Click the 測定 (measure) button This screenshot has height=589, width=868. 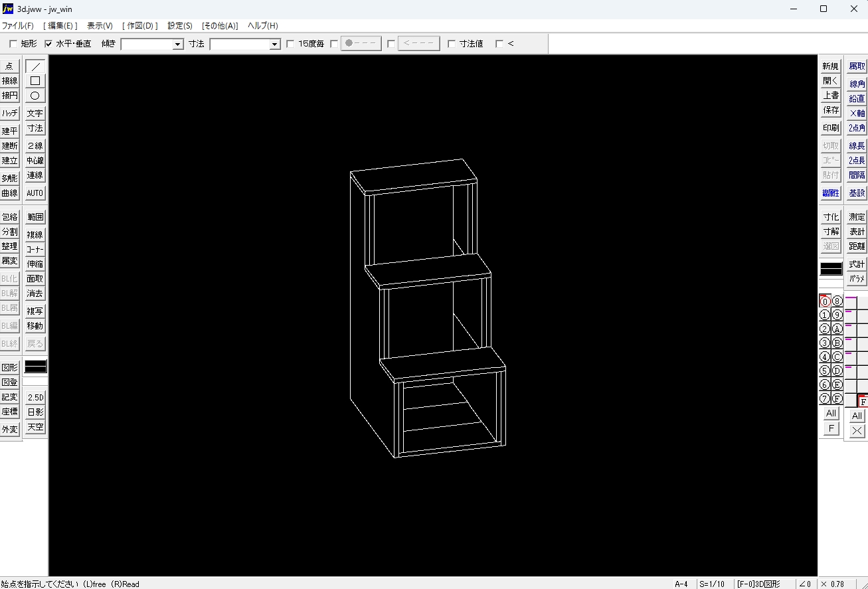(857, 217)
